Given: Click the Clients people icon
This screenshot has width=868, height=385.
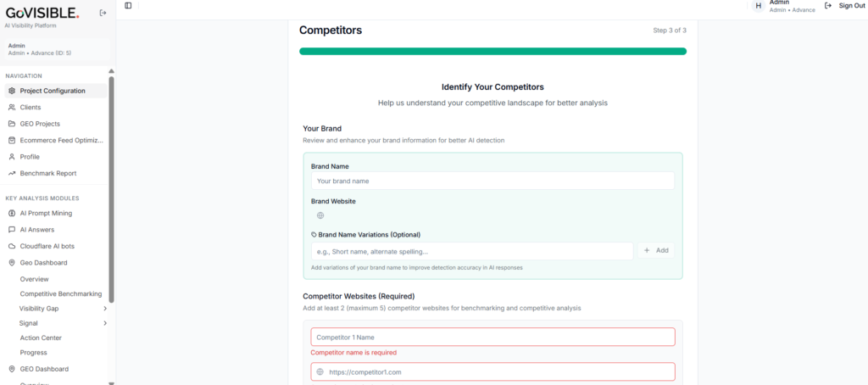Looking at the screenshot, I should [12, 108].
